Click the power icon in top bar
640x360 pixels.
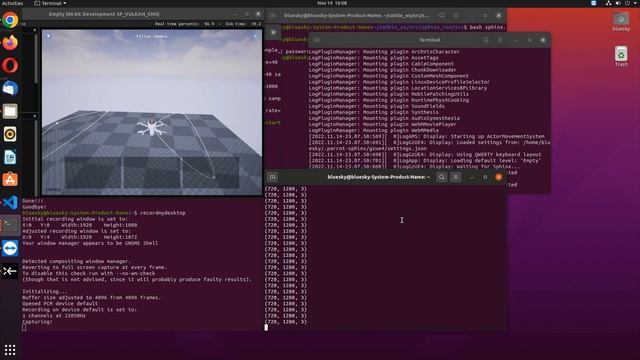pos(627,3)
